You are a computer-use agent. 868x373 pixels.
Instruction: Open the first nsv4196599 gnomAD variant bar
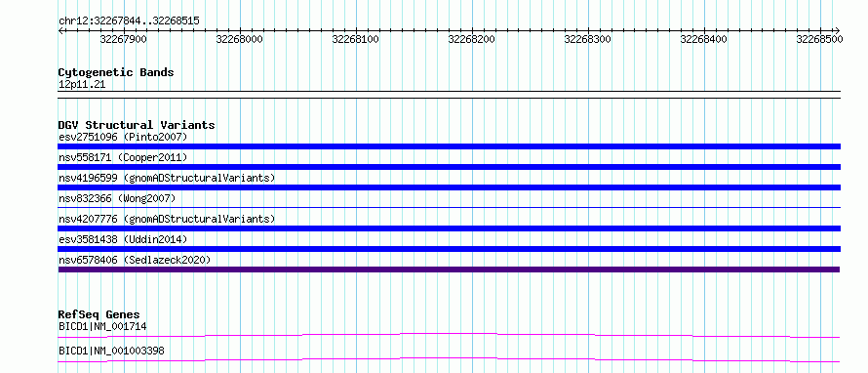(449, 187)
